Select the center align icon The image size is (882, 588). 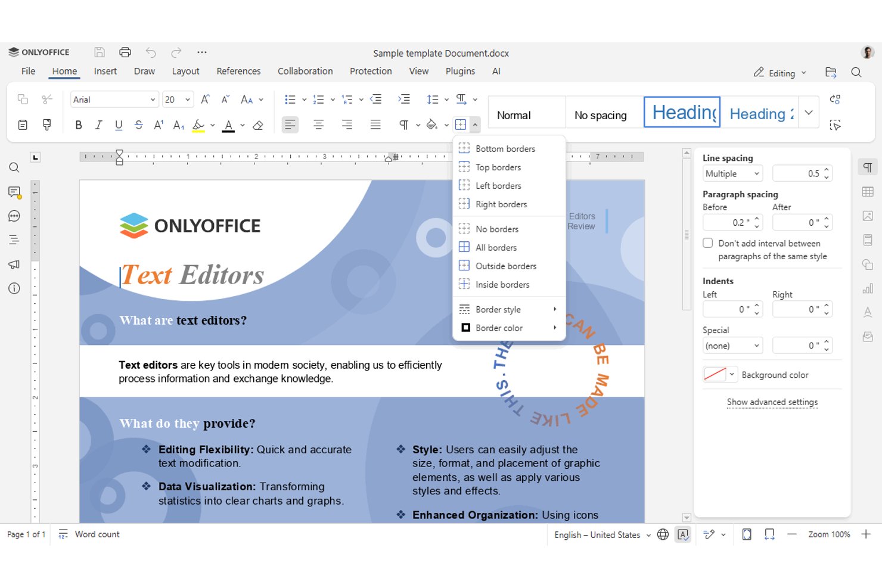tap(318, 125)
